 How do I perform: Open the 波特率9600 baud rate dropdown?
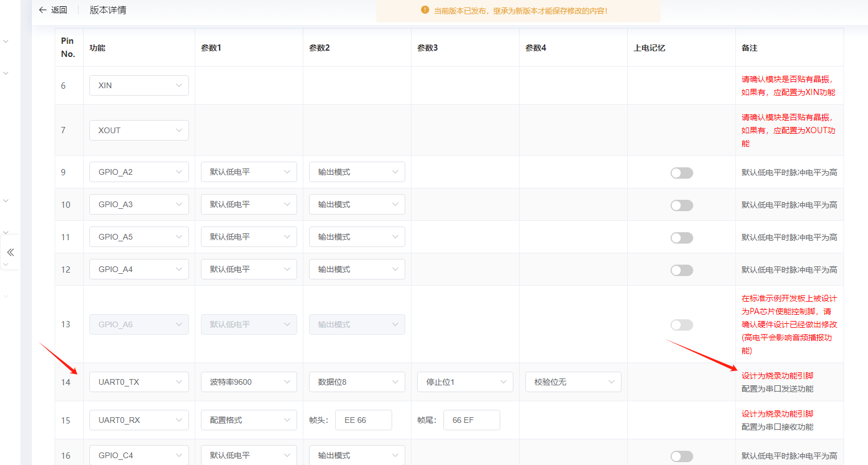point(249,382)
